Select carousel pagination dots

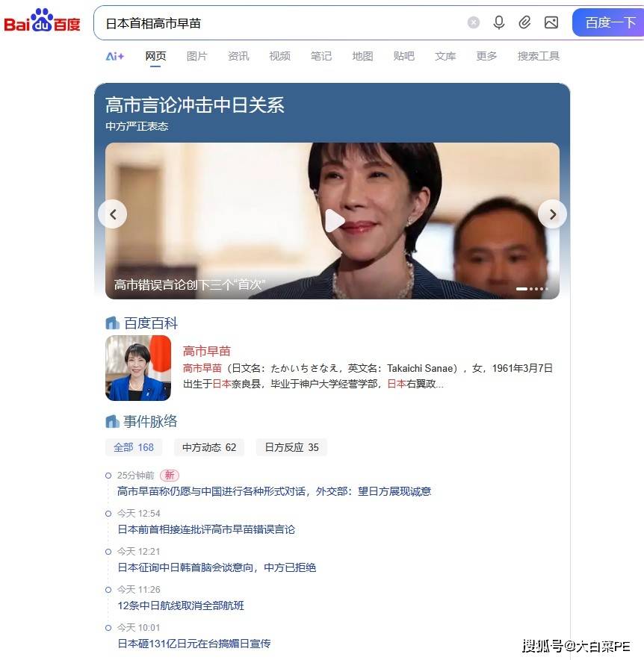[532, 289]
